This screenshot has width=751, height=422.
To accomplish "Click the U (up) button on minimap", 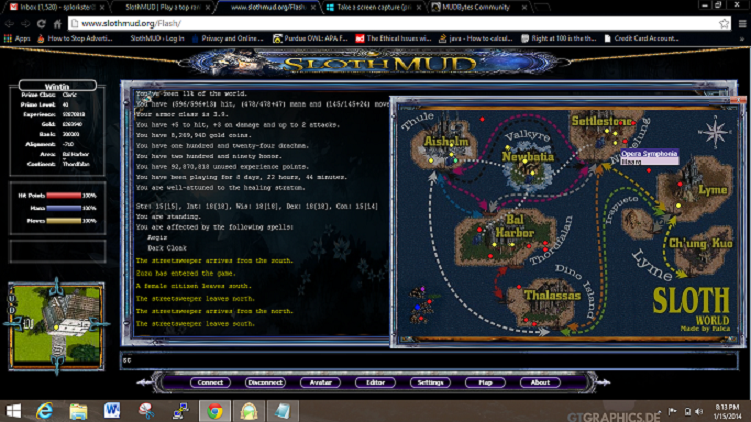I will [x=12, y=299].
